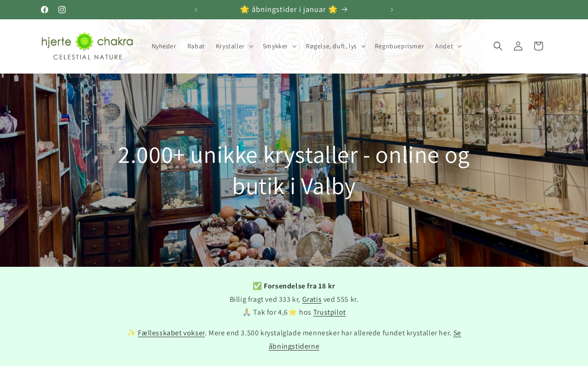The width and height of the screenshot is (588, 368).
Task: Show previous announcement with left arrow
Action: coord(196,10)
